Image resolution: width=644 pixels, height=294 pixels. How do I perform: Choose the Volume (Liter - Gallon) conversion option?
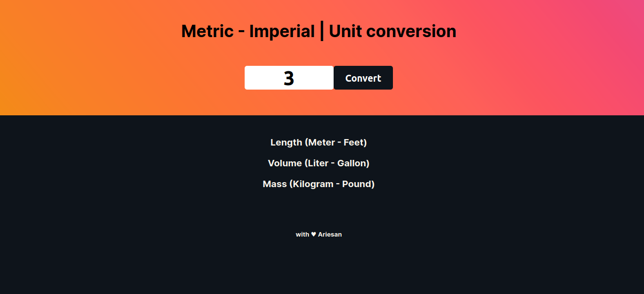pos(319,163)
